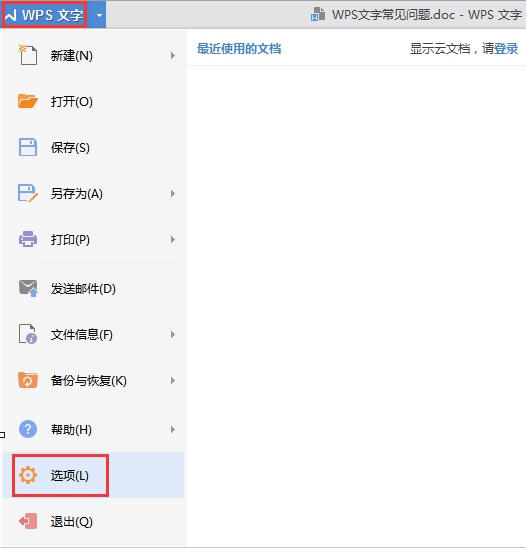Click the Backup and Restore folder icon
Viewport: 527px width, 549px height.
[x=28, y=380]
